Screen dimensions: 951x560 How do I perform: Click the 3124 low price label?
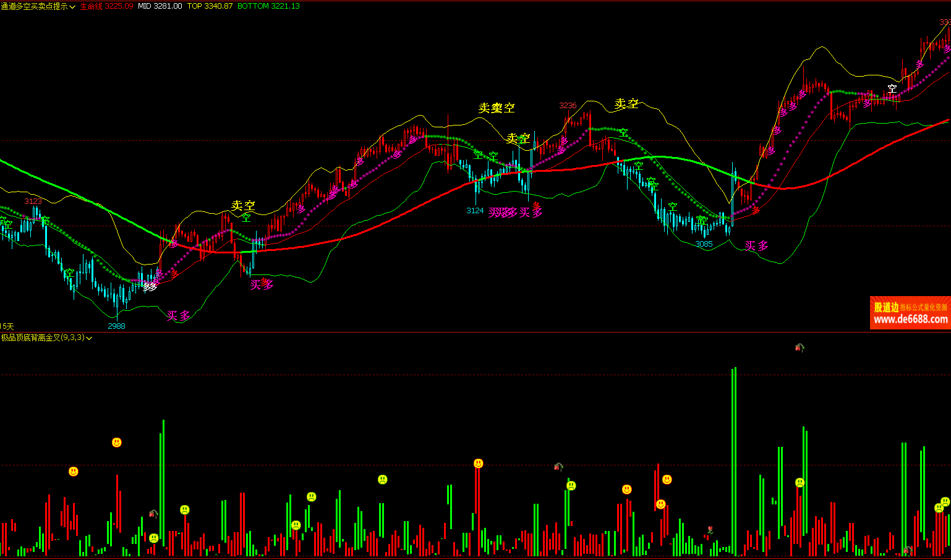click(475, 211)
